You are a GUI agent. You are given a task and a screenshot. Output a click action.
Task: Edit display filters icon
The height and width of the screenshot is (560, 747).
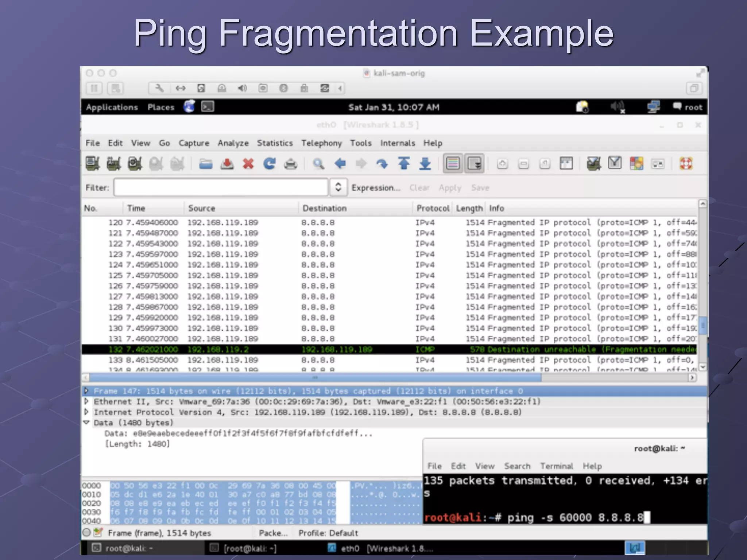pos(615,163)
